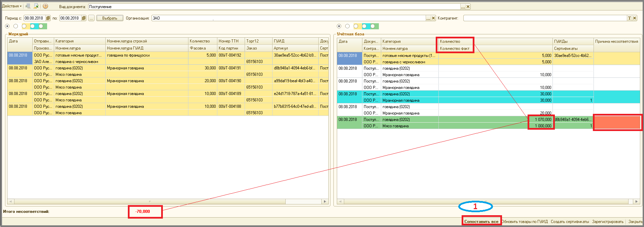Select cell '00УТ-004191'

231,68
